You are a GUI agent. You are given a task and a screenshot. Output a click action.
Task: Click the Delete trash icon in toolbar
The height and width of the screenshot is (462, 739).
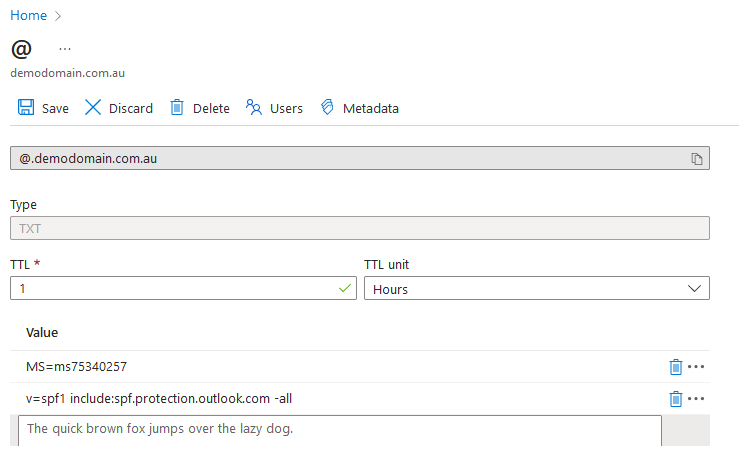pyautogui.click(x=177, y=108)
